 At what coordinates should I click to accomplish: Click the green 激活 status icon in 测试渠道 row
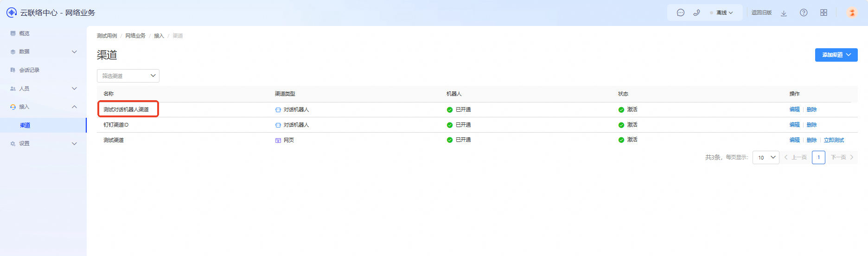(x=621, y=140)
